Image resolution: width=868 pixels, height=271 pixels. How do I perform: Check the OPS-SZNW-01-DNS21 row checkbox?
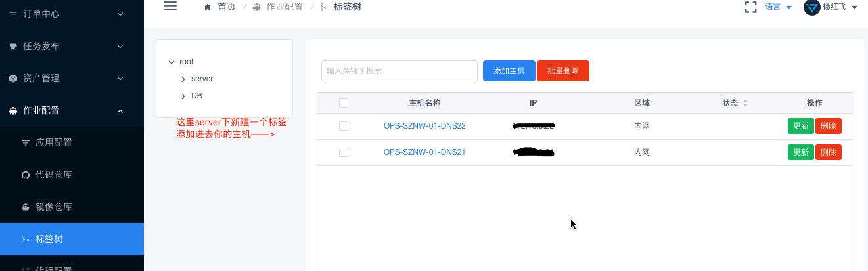[x=344, y=152]
